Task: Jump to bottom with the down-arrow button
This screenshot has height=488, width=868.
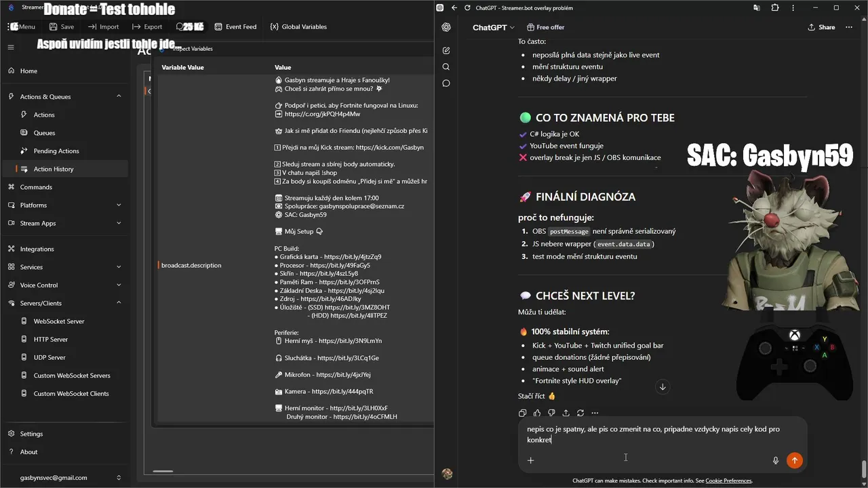Action: click(x=663, y=387)
